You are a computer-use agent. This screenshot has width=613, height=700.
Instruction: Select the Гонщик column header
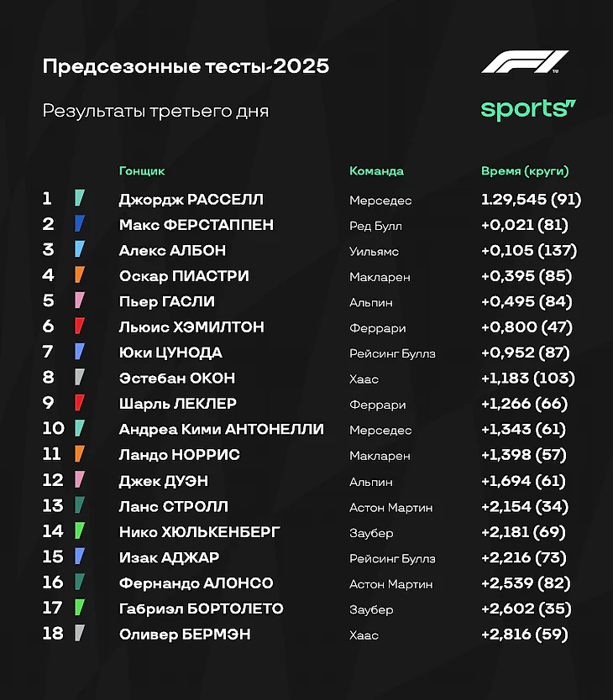coord(142,171)
